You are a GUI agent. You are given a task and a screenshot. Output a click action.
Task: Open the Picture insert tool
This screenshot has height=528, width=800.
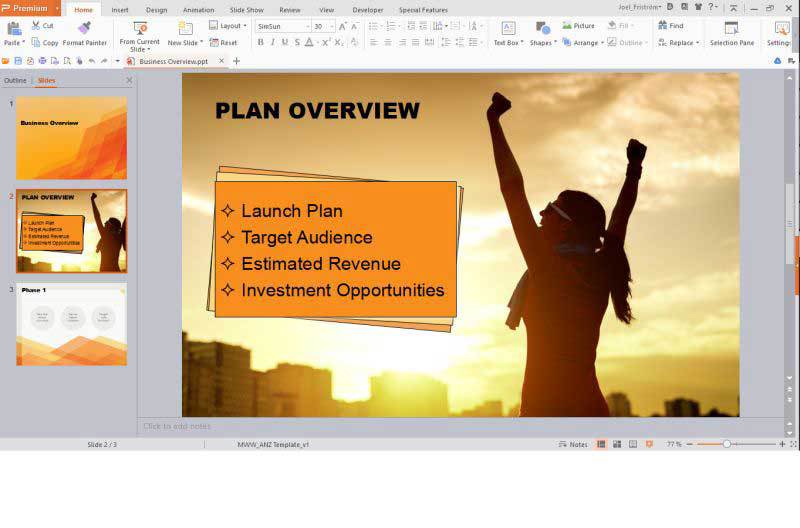578,26
